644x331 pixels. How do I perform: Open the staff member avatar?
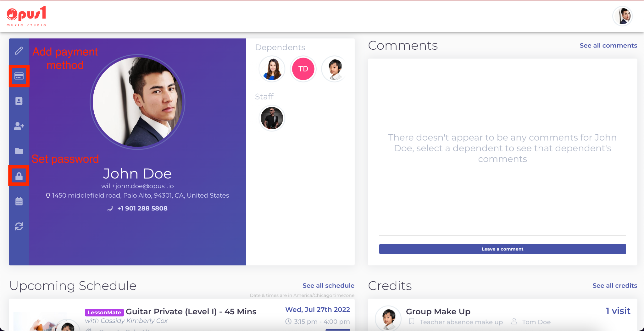click(272, 118)
